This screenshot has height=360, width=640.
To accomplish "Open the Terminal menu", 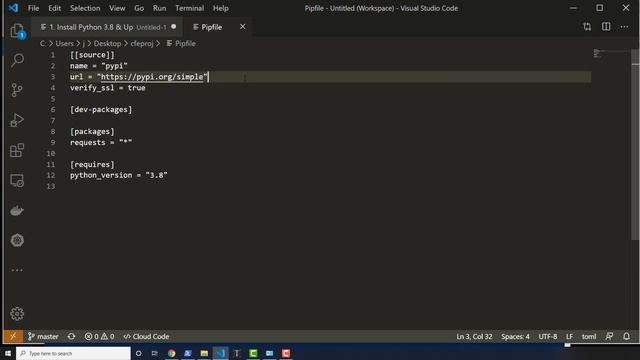I will pyautogui.click(x=190, y=8).
